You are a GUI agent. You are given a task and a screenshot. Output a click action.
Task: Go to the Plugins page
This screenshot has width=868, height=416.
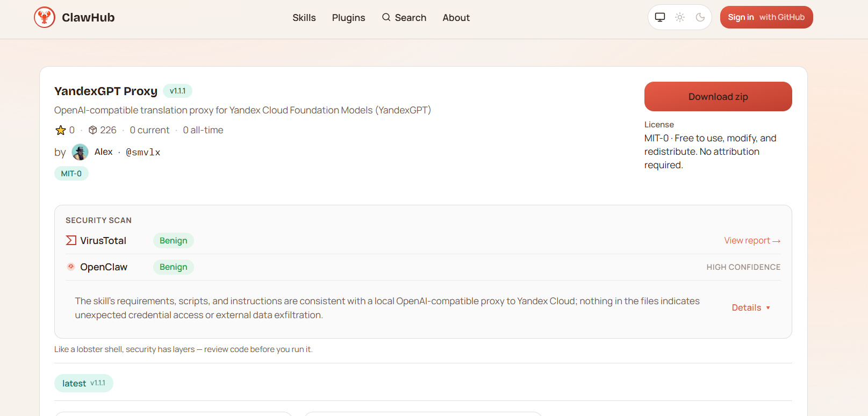(348, 18)
